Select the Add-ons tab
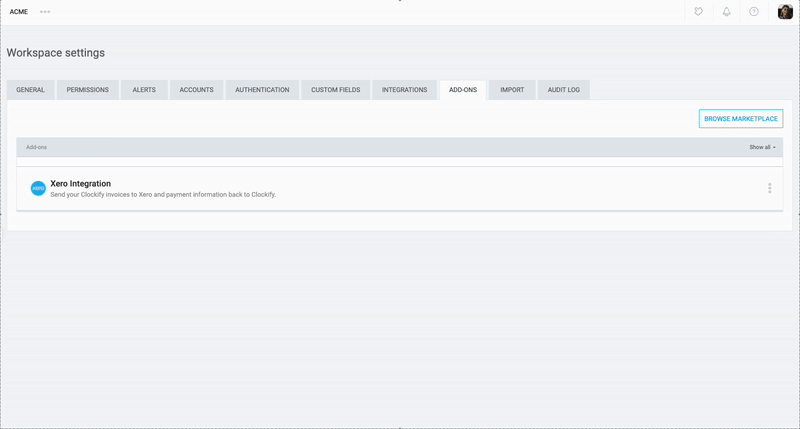This screenshot has width=800, height=429. [463, 90]
